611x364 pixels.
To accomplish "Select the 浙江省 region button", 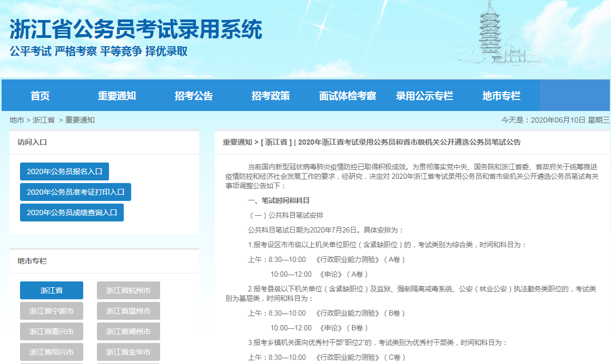I will click(52, 290).
